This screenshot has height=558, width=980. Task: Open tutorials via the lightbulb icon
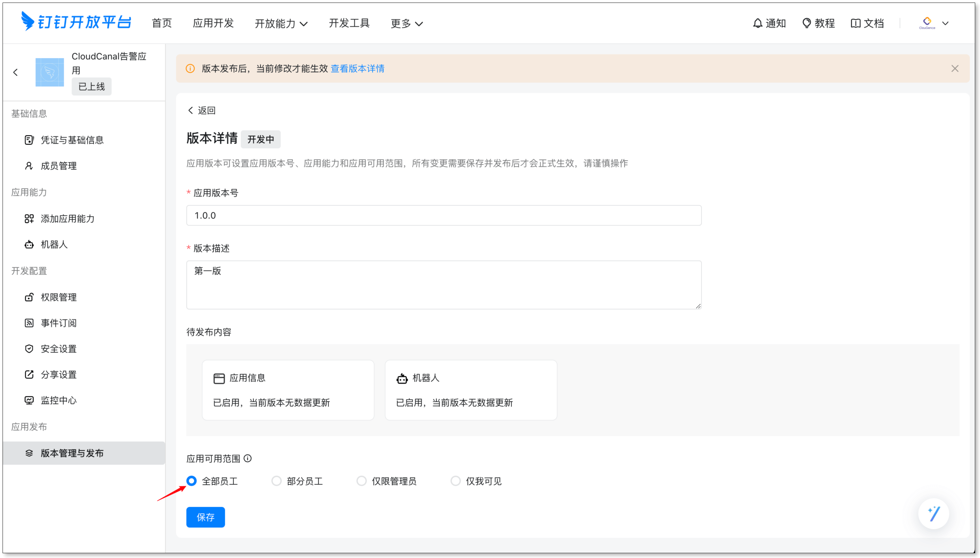click(806, 24)
